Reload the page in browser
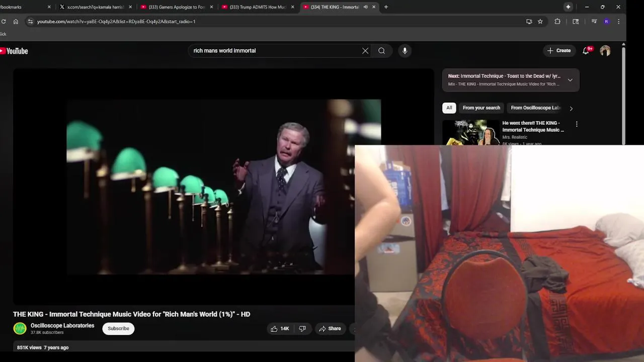Viewport: 644px width, 362px height. (4, 22)
